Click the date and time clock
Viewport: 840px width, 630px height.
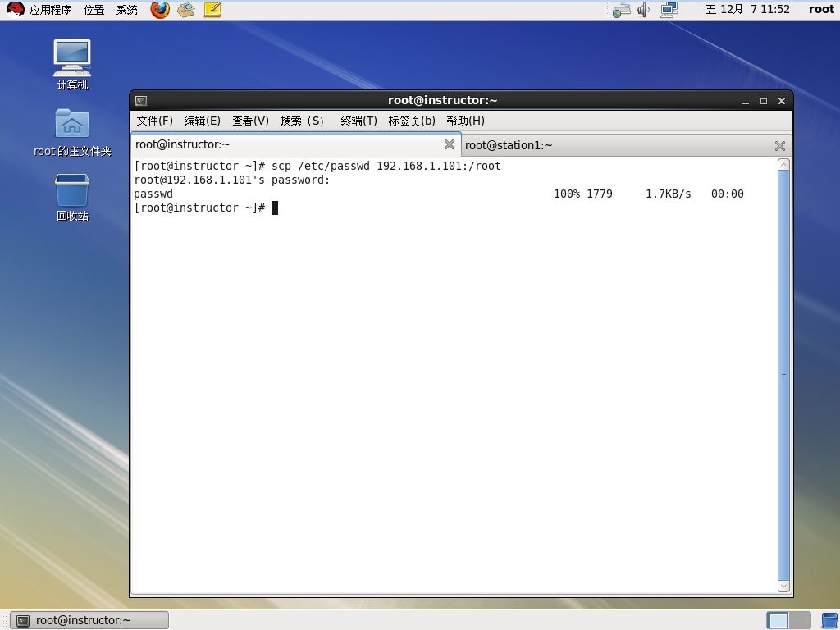click(747, 9)
